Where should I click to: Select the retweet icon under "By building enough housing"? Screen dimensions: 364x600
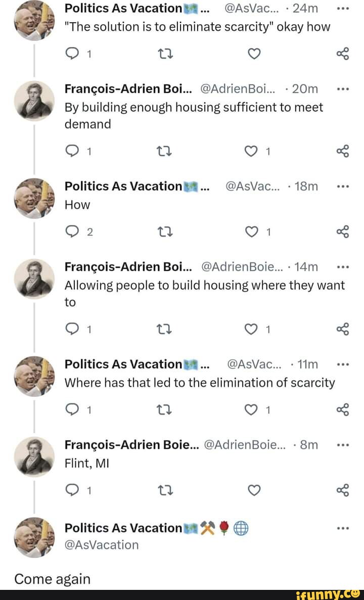tap(166, 150)
